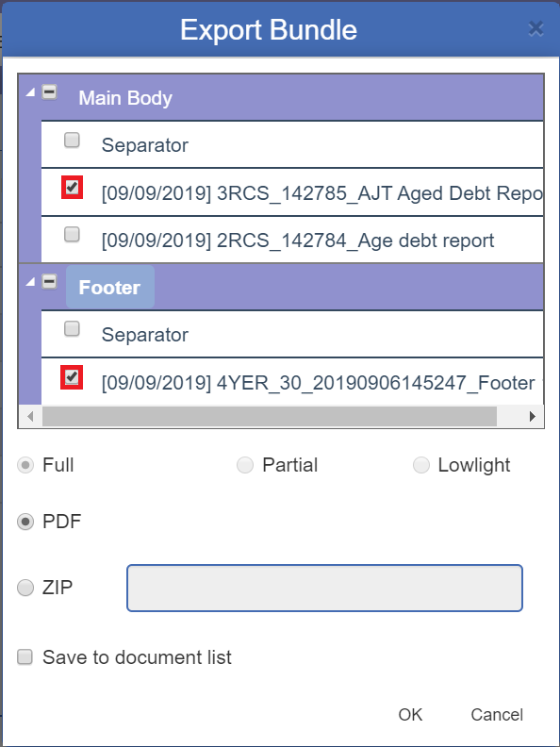Check the Separator box under Main Body
Screen dimensions: 560x747
click(x=72, y=140)
